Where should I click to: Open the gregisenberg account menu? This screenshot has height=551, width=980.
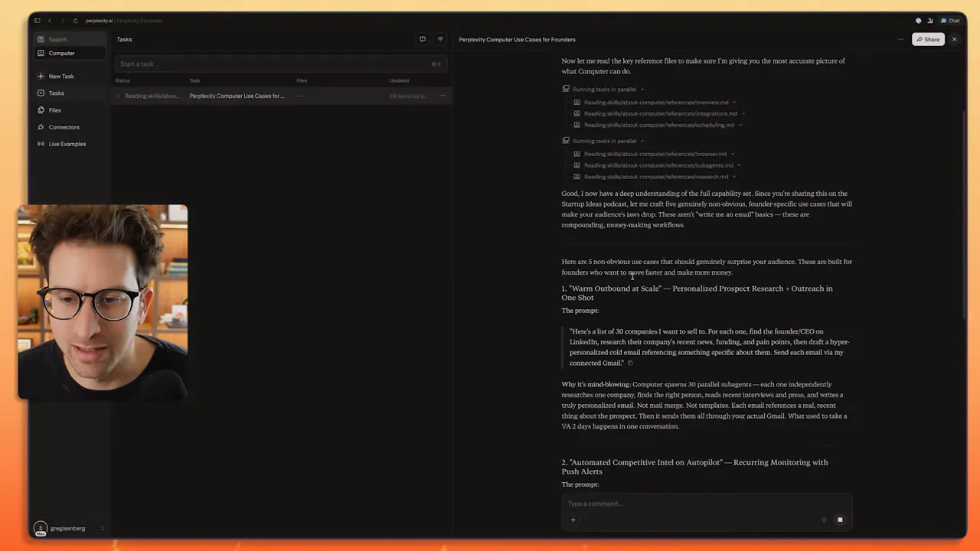[x=70, y=528]
